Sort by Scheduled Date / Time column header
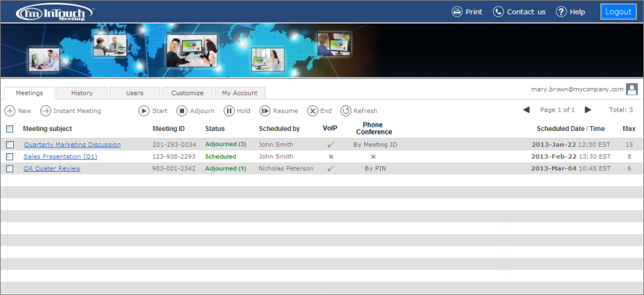644x295 pixels. click(x=571, y=129)
